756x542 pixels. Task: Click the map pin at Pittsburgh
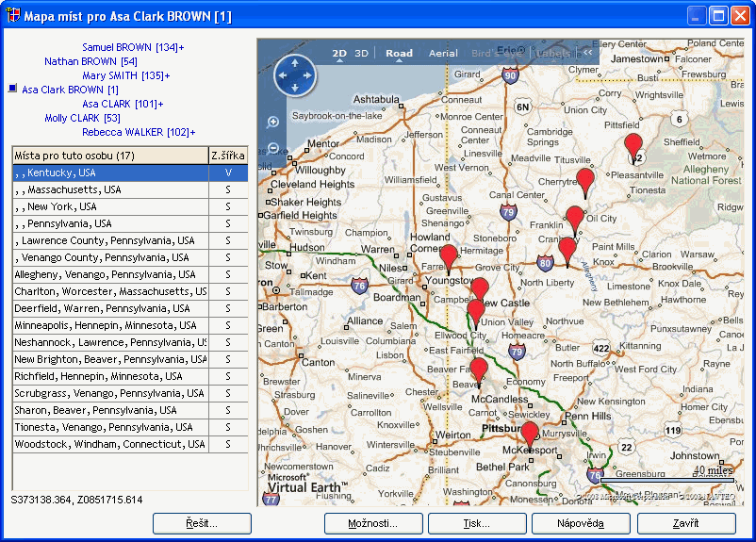click(530, 434)
